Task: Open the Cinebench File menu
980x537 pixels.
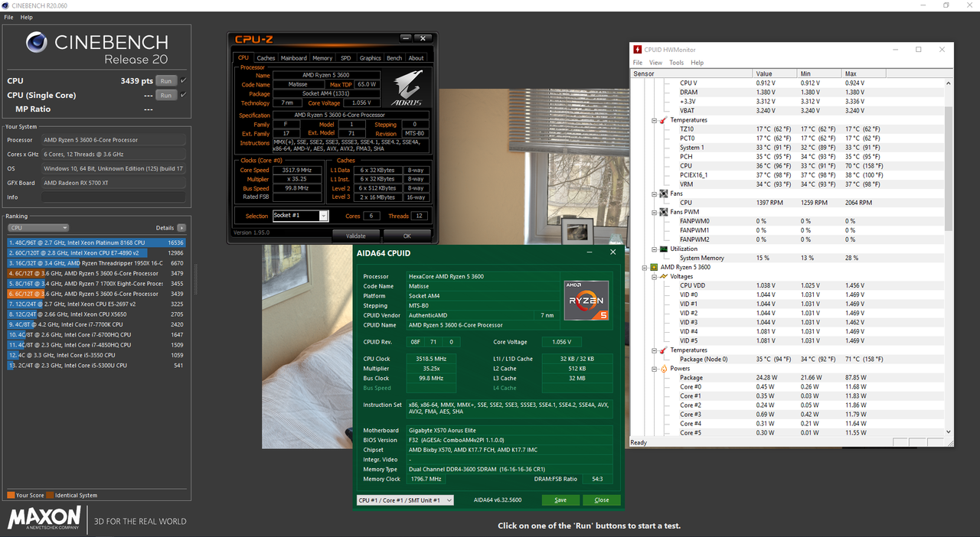Action: coord(8,17)
